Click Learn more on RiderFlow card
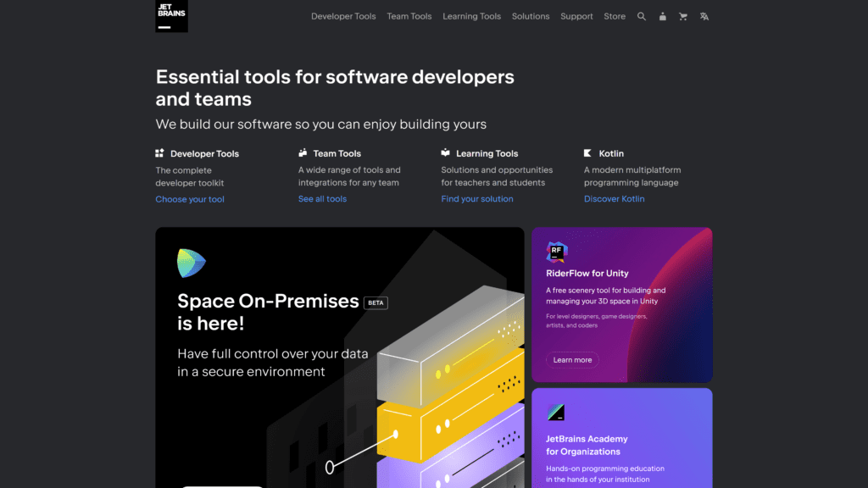The image size is (868, 488). point(572,359)
